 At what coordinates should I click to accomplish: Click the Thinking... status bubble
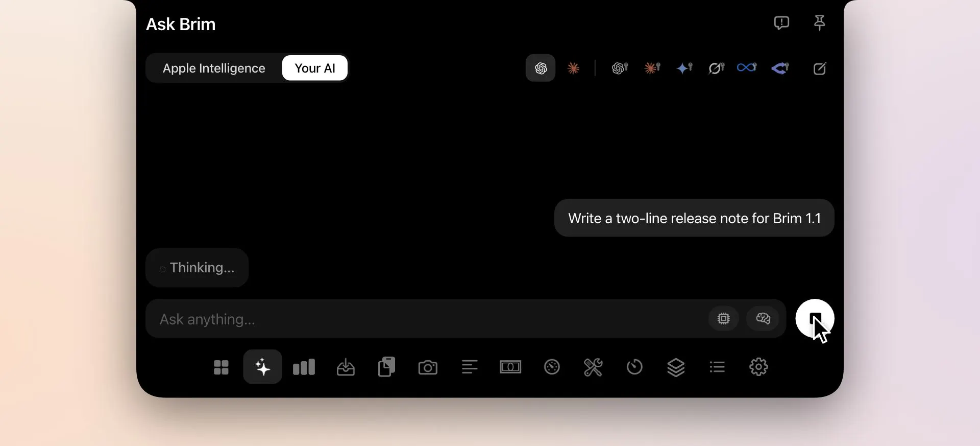pos(197,268)
